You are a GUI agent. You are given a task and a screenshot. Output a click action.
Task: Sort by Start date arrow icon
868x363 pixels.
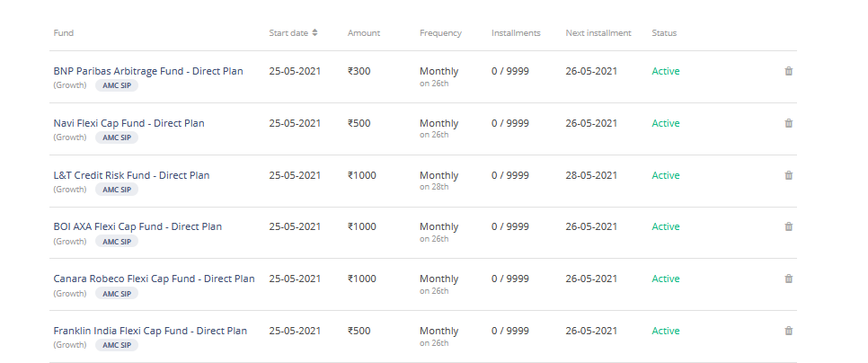click(x=314, y=32)
